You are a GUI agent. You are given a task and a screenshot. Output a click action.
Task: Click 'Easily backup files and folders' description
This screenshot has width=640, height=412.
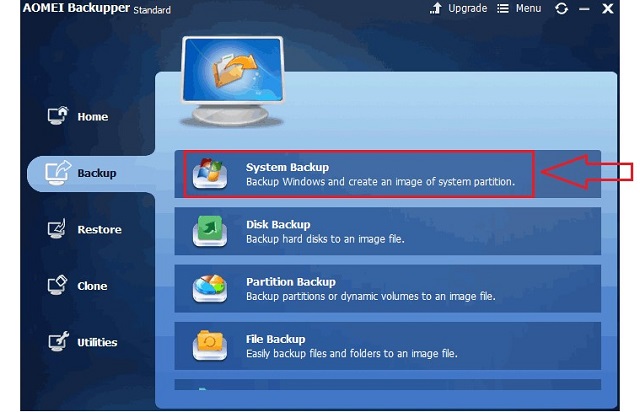click(x=351, y=353)
